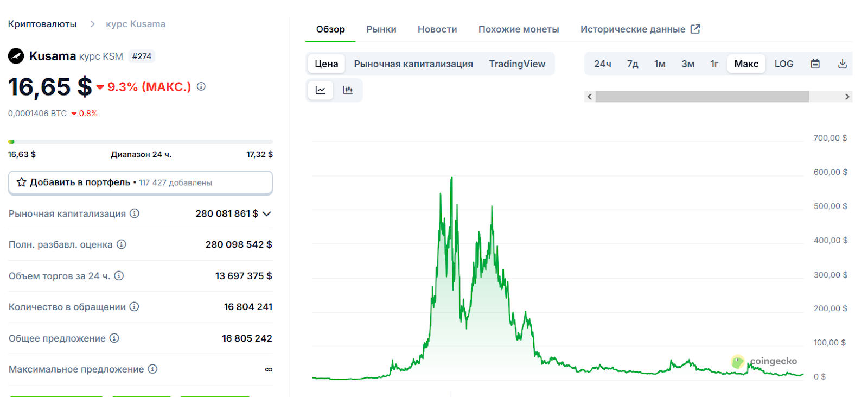This screenshot has height=397, width=868.
Task: Click 0,0001406 BTC price text
Action: click(37, 114)
